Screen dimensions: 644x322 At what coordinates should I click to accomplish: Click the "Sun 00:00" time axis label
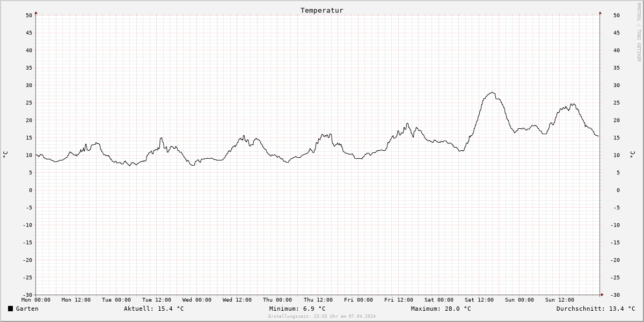coord(519,300)
